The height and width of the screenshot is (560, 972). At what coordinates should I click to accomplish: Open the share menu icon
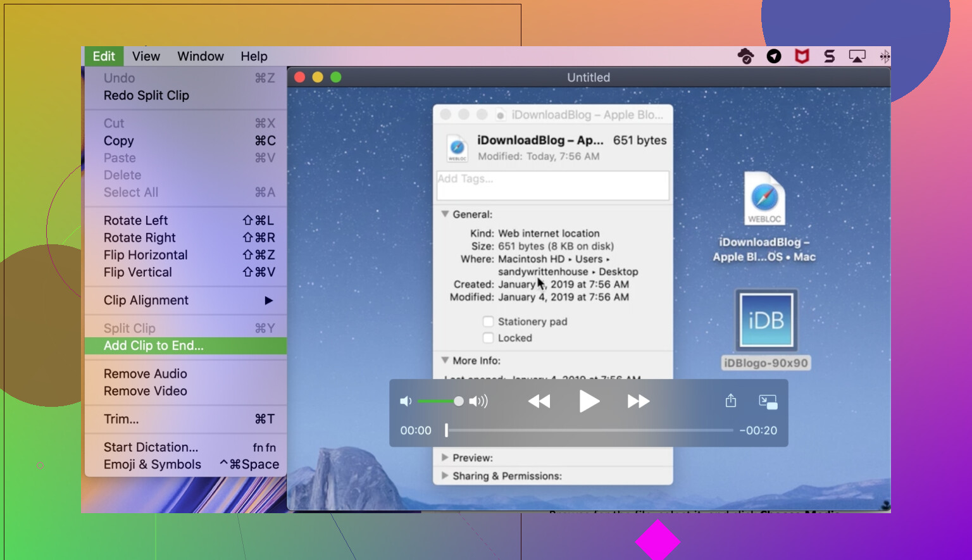[x=731, y=401]
